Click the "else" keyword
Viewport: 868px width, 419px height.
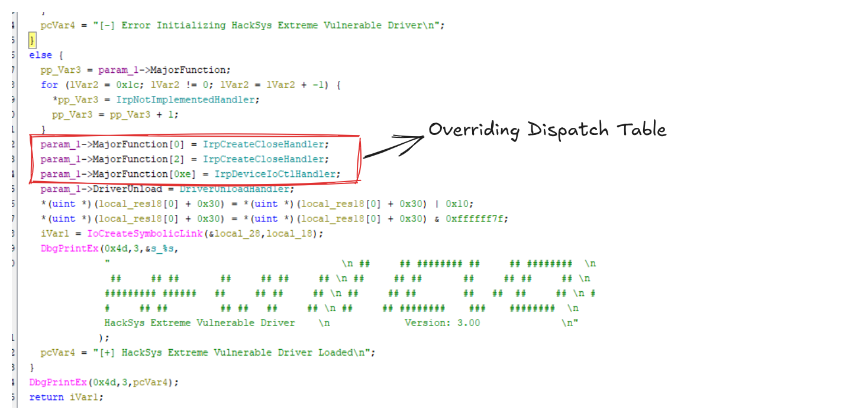[x=41, y=55]
